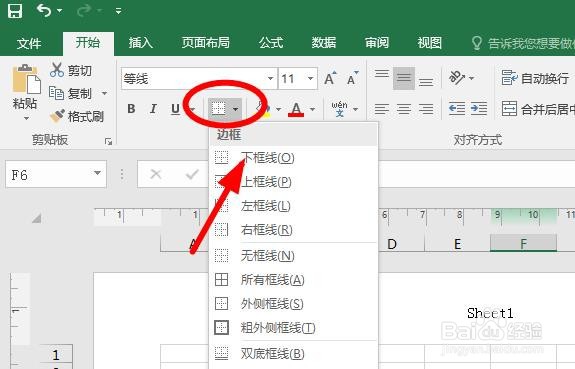Click the wén phonetic guide icon
575x369 pixels.
[x=339, y=109]
